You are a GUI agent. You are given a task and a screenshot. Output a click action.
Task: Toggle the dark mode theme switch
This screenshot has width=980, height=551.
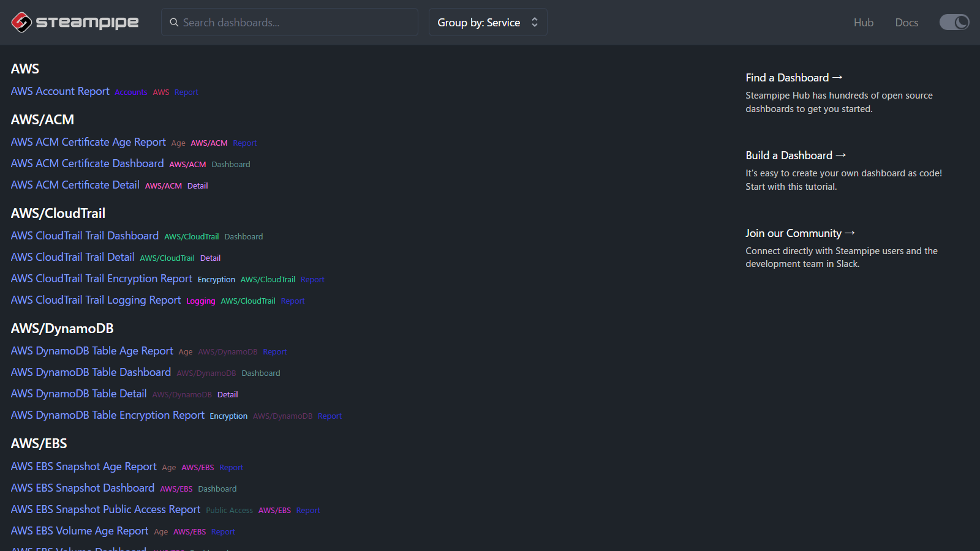[x=954, y=23]
